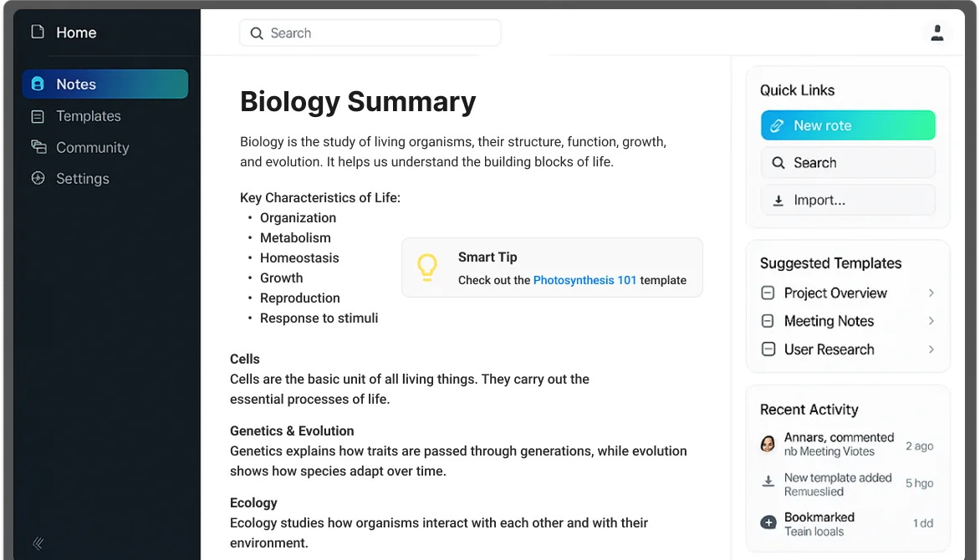Click the Bookmarked plus icon

tap(768, 522)
